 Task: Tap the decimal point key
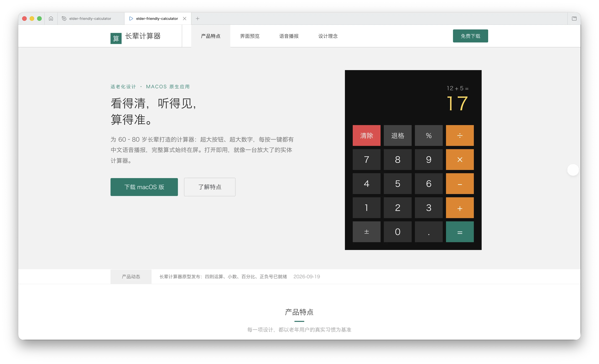(x=429, y=232)
